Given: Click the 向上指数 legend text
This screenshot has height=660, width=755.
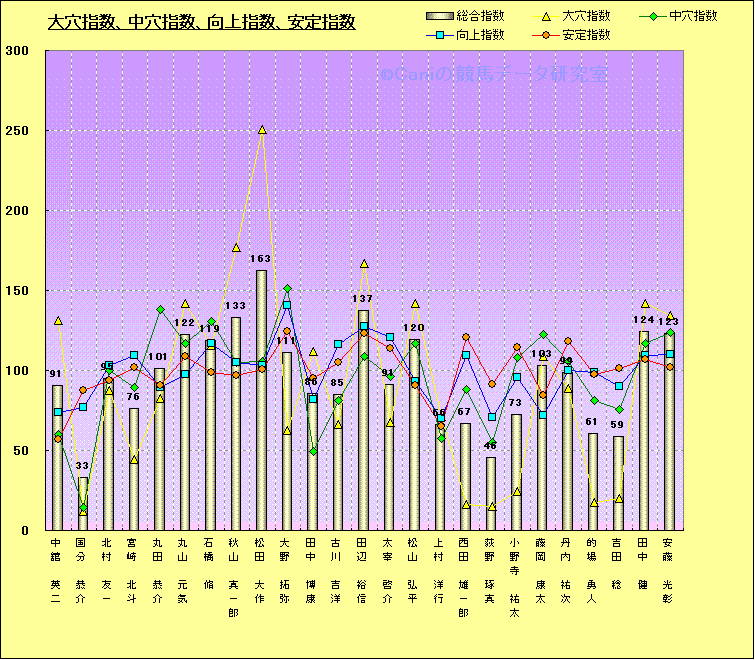Looking at the screenshot, I should pyautogui.click(x=480, y=35).
